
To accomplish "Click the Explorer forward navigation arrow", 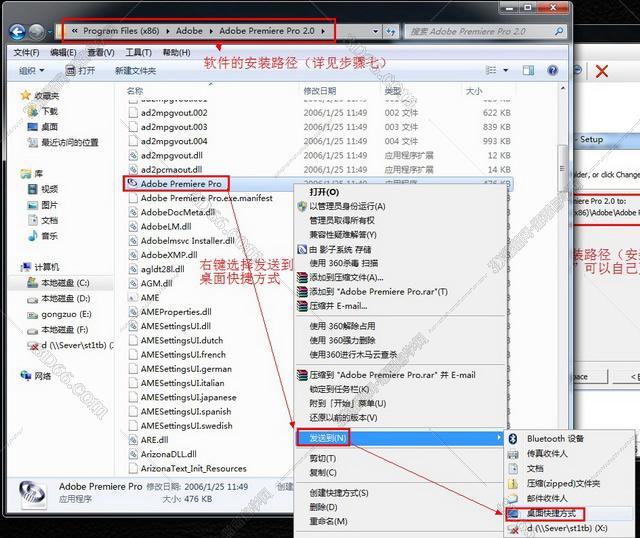I will point(37,31).
